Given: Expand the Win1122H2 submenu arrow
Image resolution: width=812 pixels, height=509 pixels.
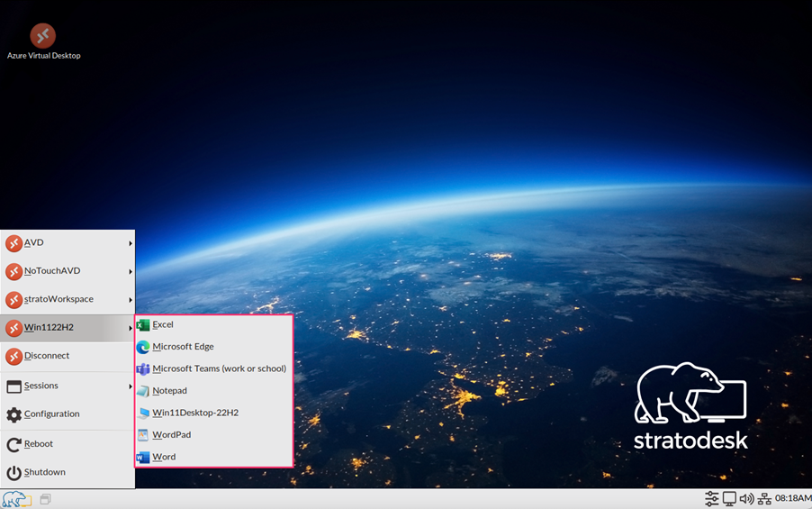Looking at the screenshot, I should click(131, 328).
